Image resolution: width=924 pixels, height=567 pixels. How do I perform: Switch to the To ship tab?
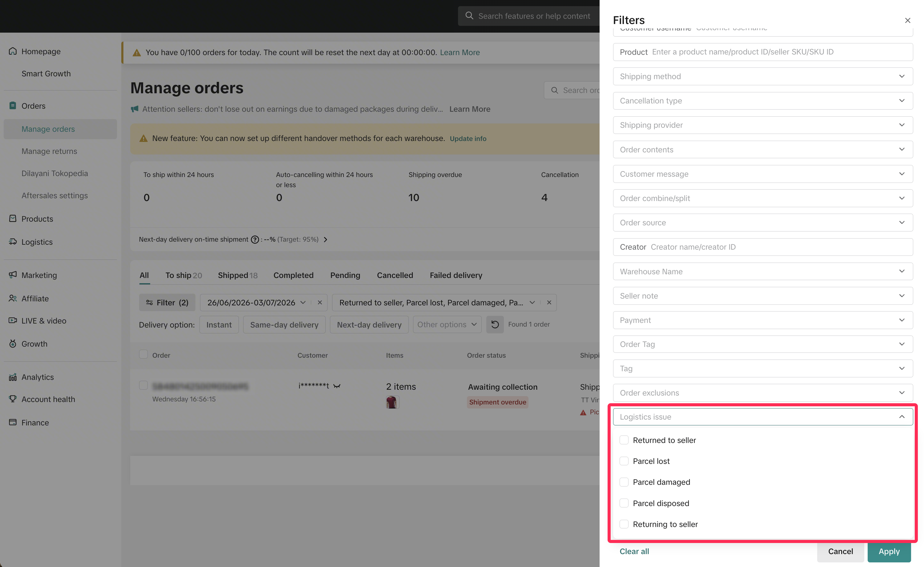pyautogui.click(x=183, y=275)
